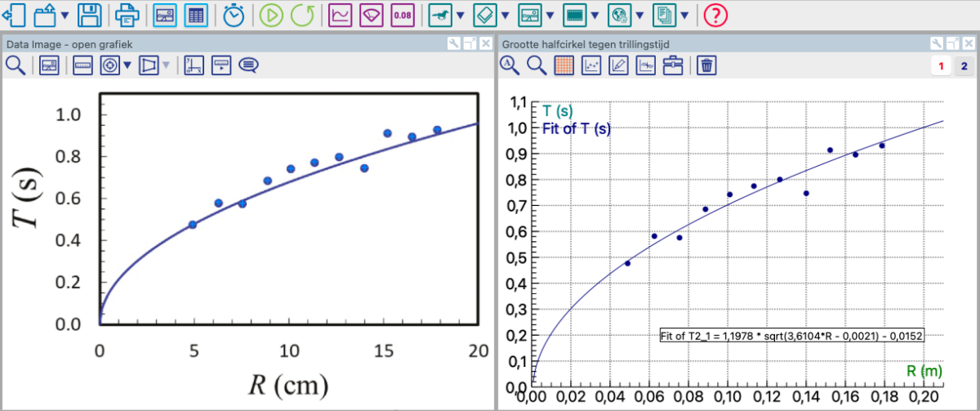Select graph tab 1
Screen dimensions: 980x411
pyautogui.click(x=941, y=66)
